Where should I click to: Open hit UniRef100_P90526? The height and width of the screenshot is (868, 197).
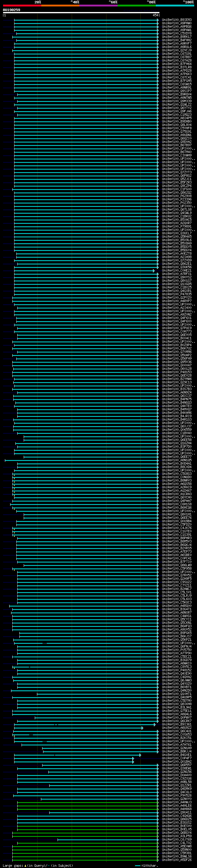[177, 796]
